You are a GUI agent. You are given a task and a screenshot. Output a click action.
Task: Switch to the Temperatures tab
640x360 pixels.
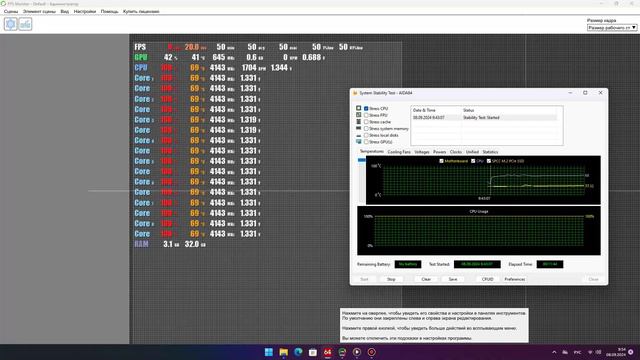371,151
